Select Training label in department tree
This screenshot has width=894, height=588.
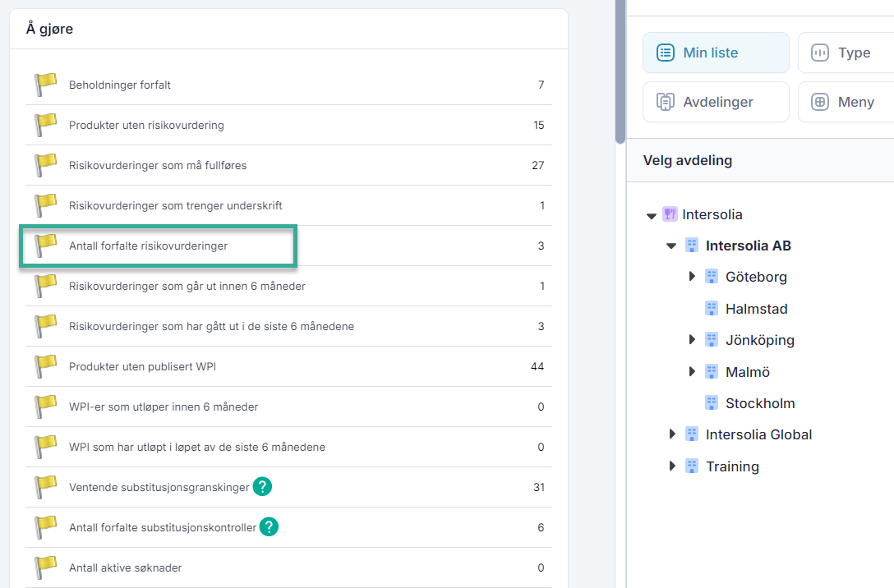[733, 466]
